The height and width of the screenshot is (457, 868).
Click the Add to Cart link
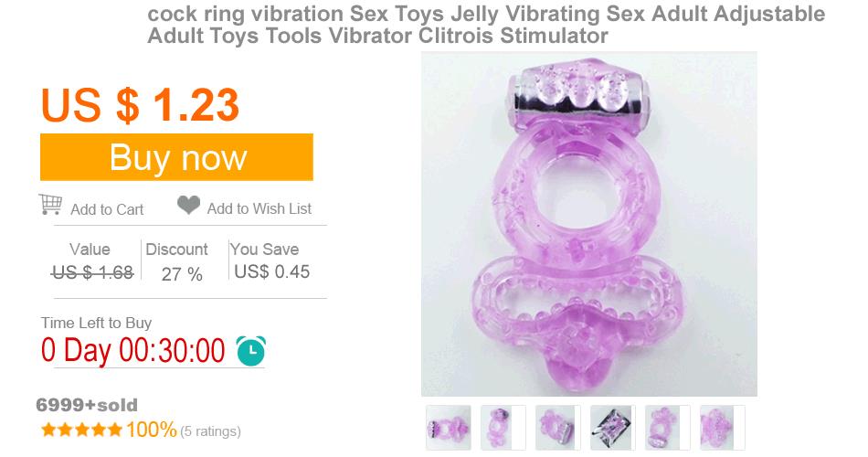107,209
